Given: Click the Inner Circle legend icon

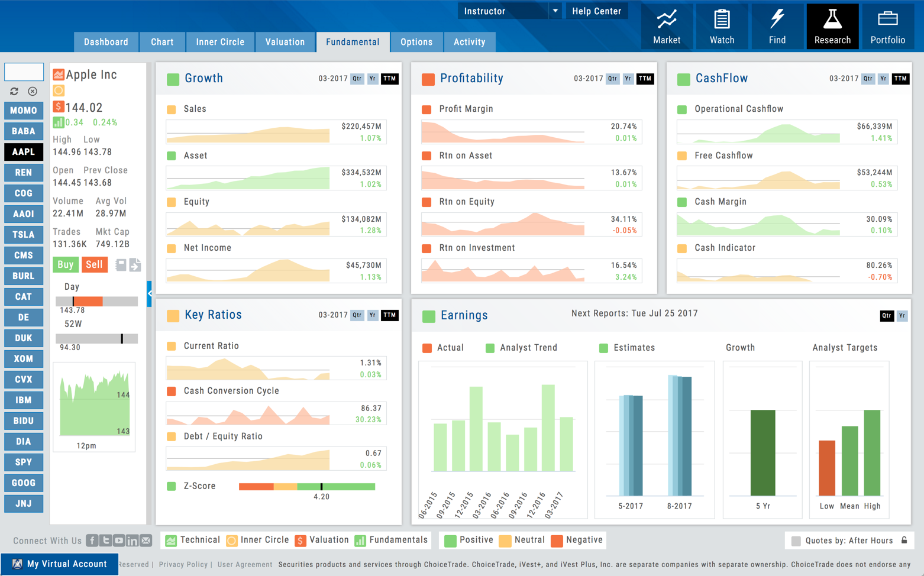Looking at the screenshot, I should coord(232,541).
